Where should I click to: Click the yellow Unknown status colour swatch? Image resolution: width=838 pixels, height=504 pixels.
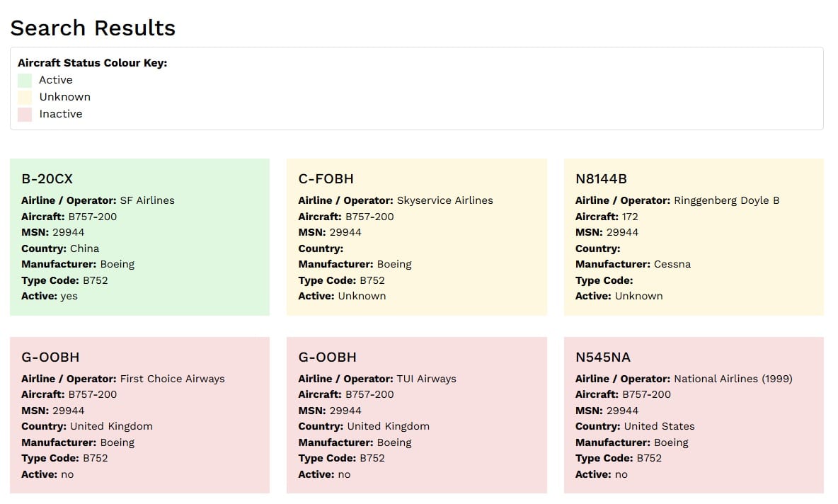[x=25, y=97]
